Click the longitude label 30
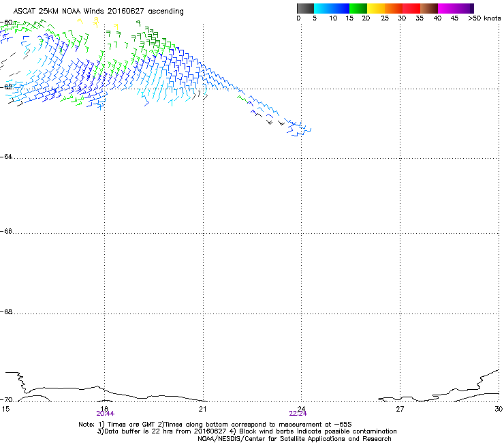The height and width of the screenshot is (443, 504). 499,409
